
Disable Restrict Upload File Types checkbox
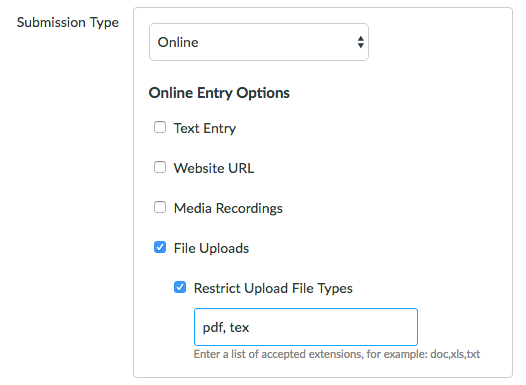(180, 287)
